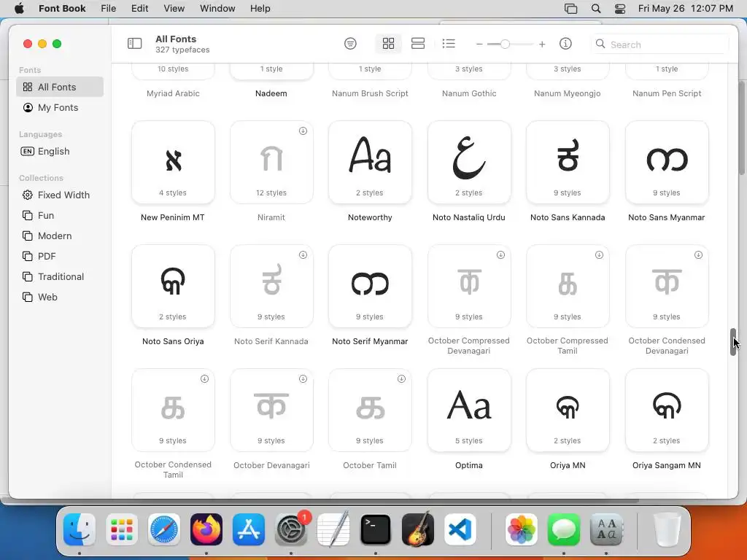The image size is (747, 560).
Task: Select the Noto Nastaliq Urdu font card
Action: 469,163
